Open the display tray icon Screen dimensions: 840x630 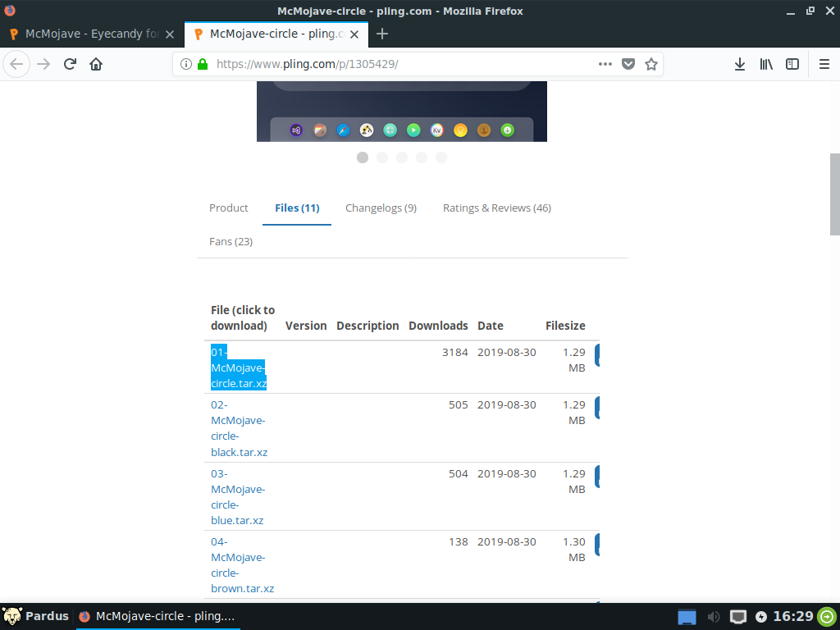pyautogui.click(x=738, y=617)
